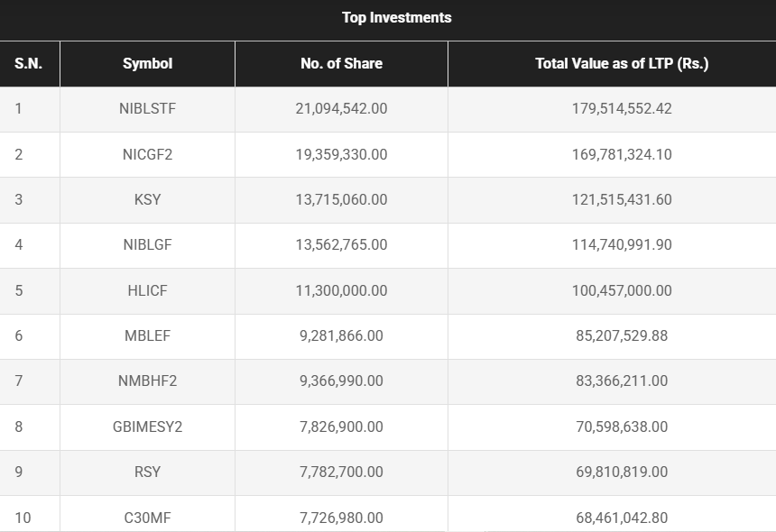Click the NIBLGF symbol
The height and width of the screenshot is (532, 776).
pyautogui.click(x=147, y=244)
